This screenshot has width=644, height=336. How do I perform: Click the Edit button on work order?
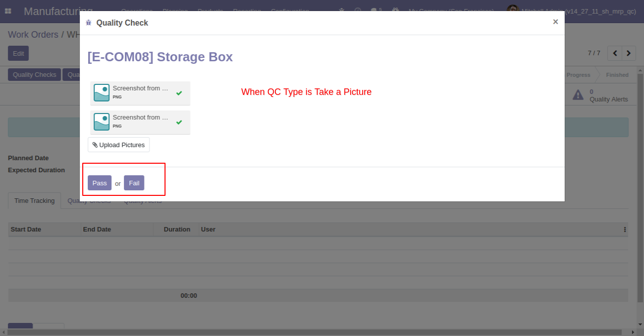click(x=18, y=53)
